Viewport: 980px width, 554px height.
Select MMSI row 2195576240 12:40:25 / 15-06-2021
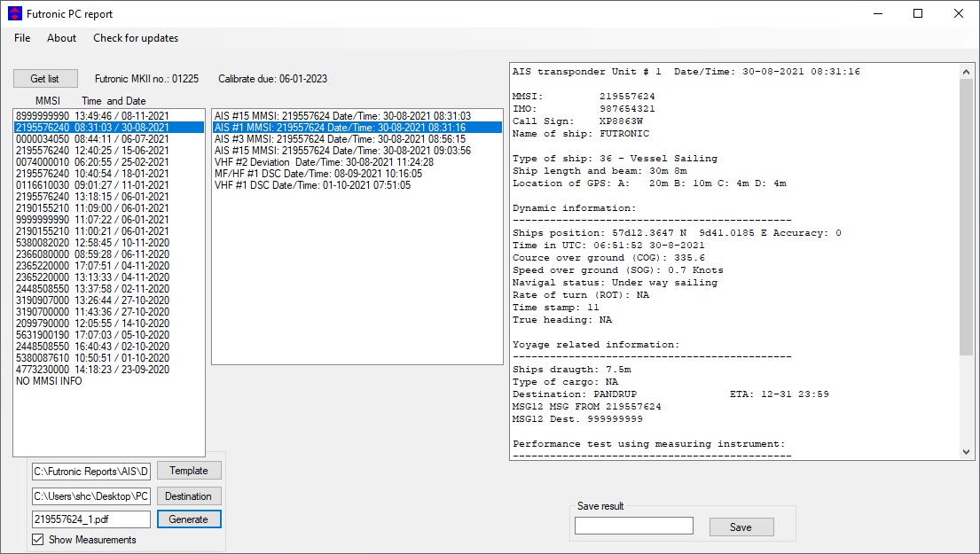point(109,151)
